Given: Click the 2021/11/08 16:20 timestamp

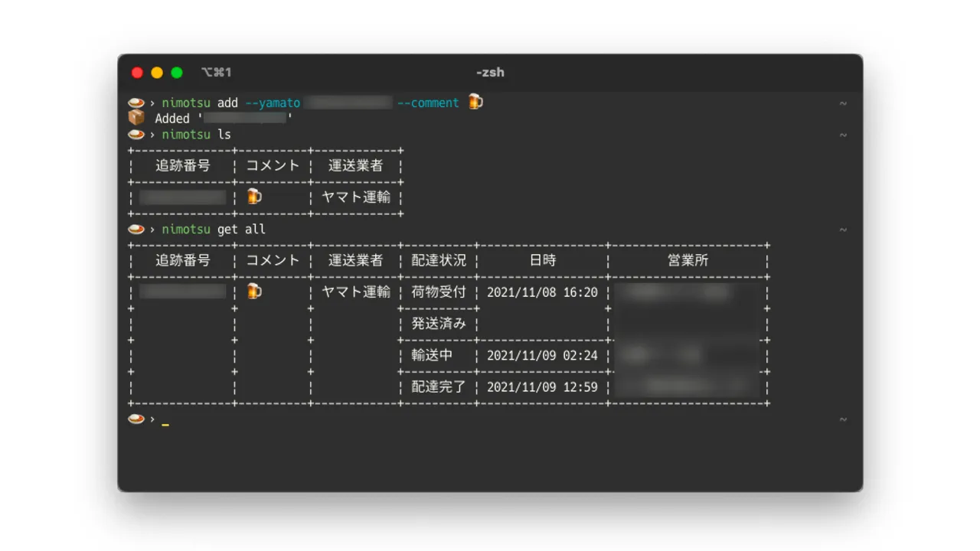Looking at the screenshot, I should 542,292.
